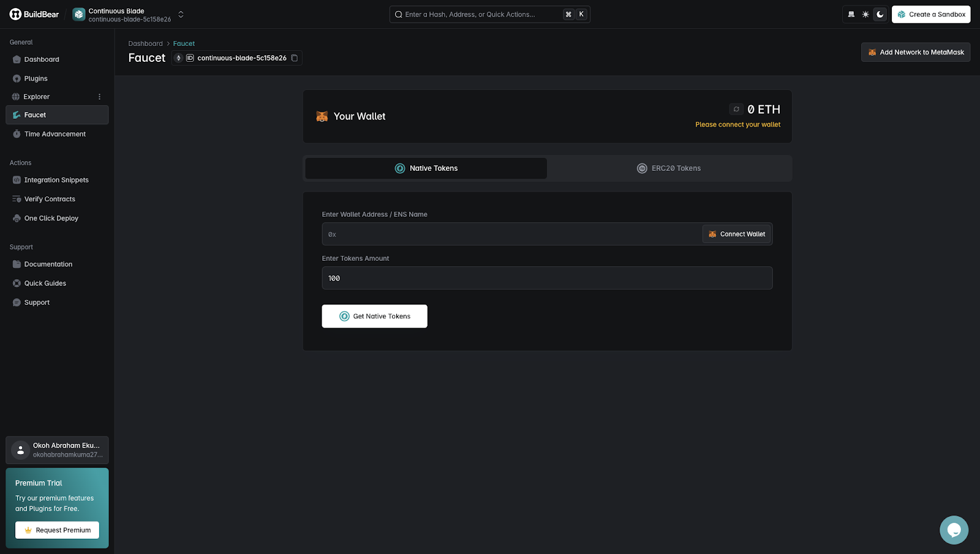
Task: Click the Connect Wallet button
Action: 737,234
